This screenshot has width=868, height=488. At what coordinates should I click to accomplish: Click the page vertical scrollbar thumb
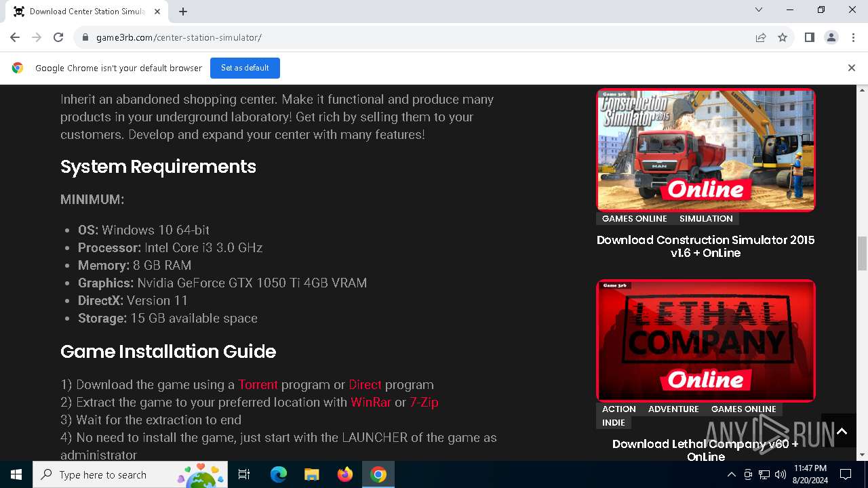click(x=863, y=253)
